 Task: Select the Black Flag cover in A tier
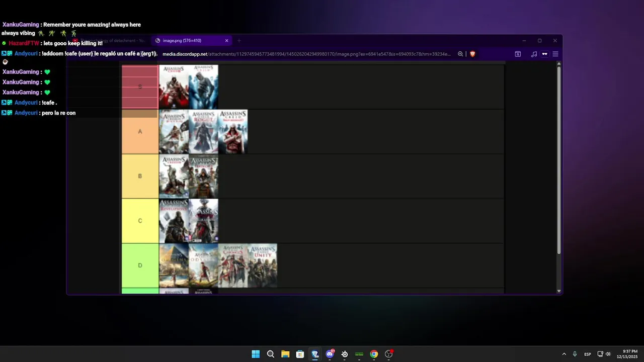point(174,131)
